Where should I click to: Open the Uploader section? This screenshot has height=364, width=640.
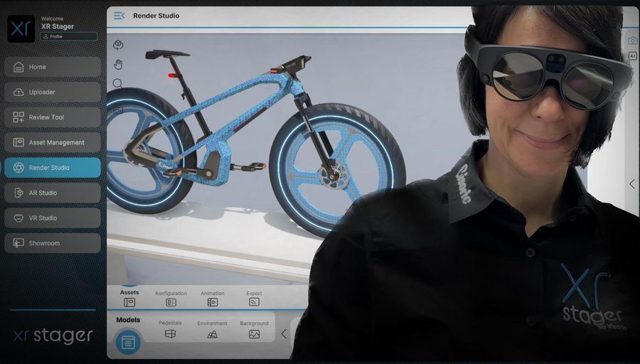pyautogui.click(x=53, y=92)
